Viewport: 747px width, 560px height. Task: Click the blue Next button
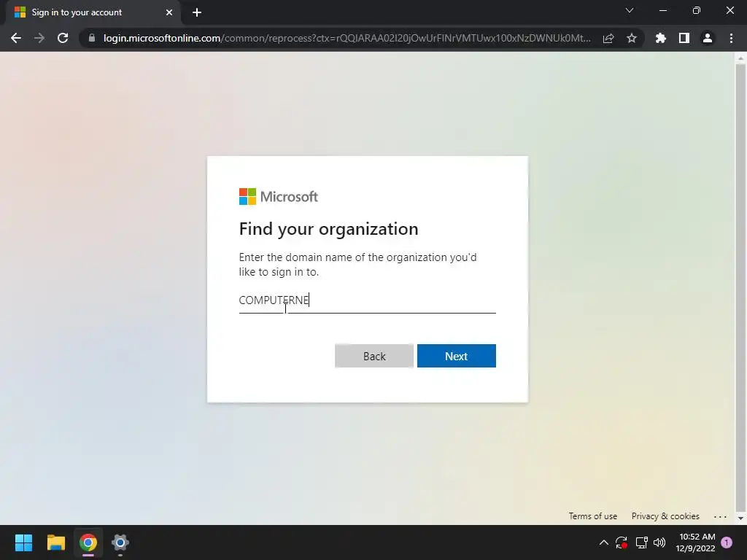click(x=457, y=356)
